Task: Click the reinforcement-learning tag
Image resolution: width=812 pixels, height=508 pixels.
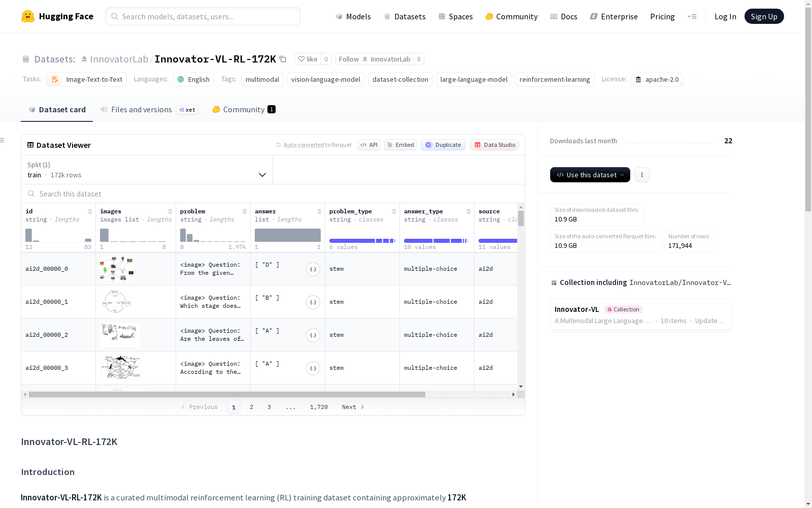Action: click(x=555, y=79)
